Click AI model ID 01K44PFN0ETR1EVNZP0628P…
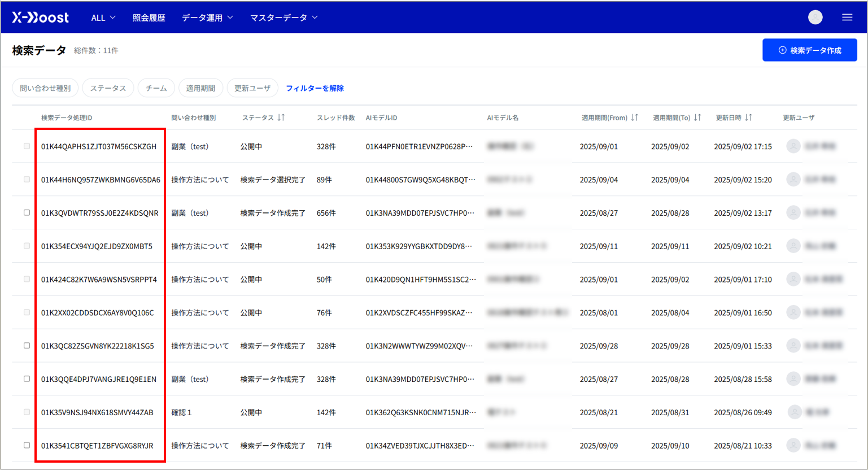 pos(419,146)
